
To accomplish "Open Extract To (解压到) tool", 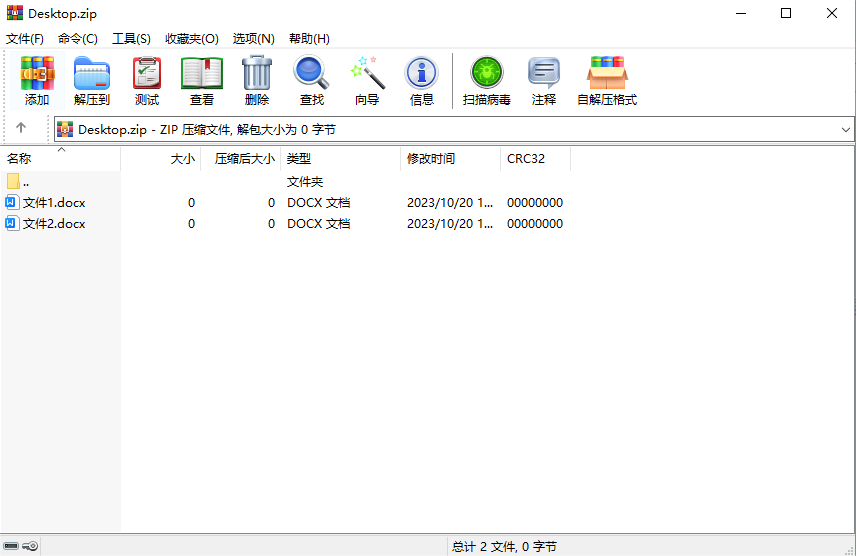I will coord(92,80).
